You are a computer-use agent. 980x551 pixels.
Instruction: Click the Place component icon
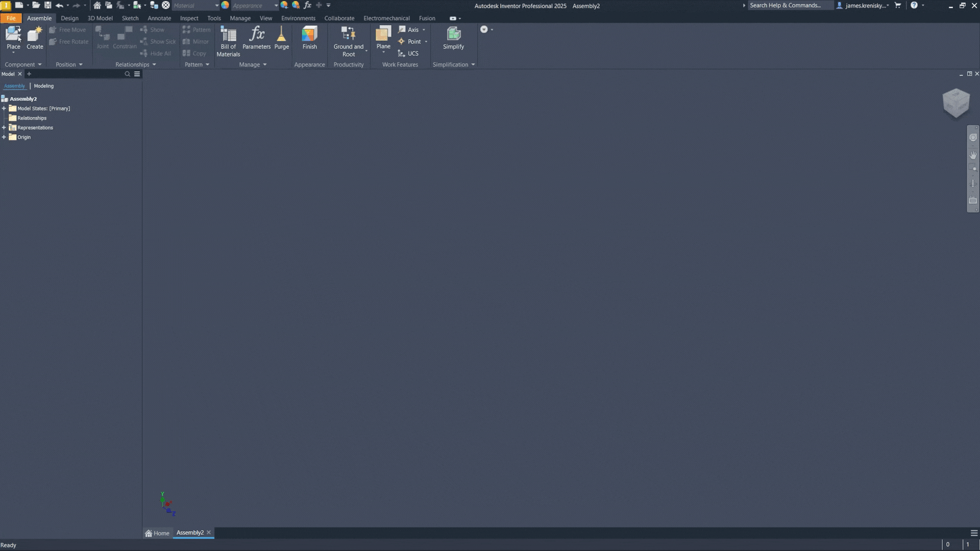pos(13,34)
